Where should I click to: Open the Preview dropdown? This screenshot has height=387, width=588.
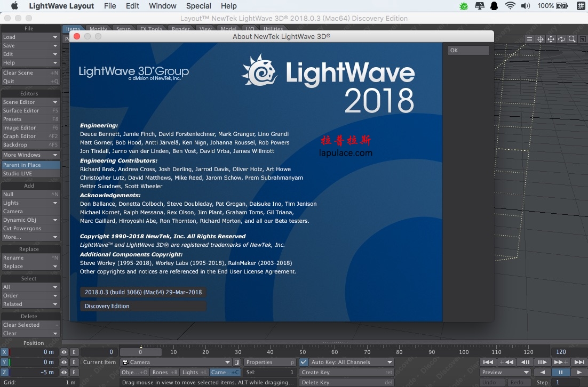point(505,373)
